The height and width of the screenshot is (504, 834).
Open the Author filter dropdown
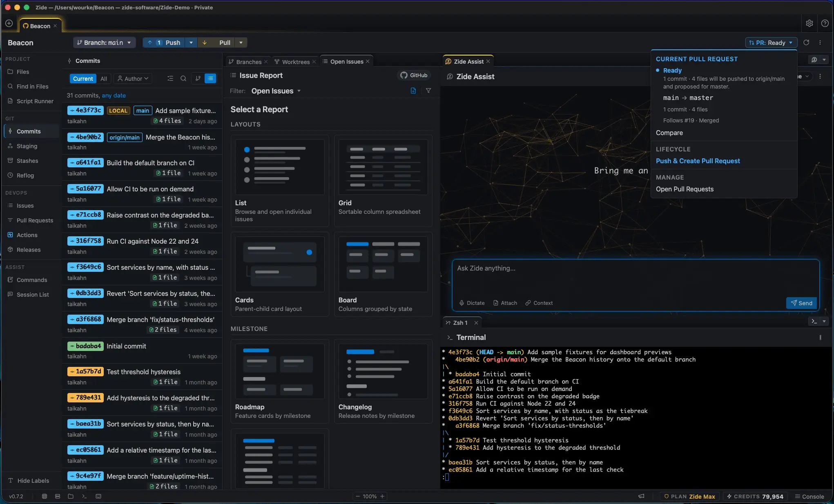click(x=133, y=78)
